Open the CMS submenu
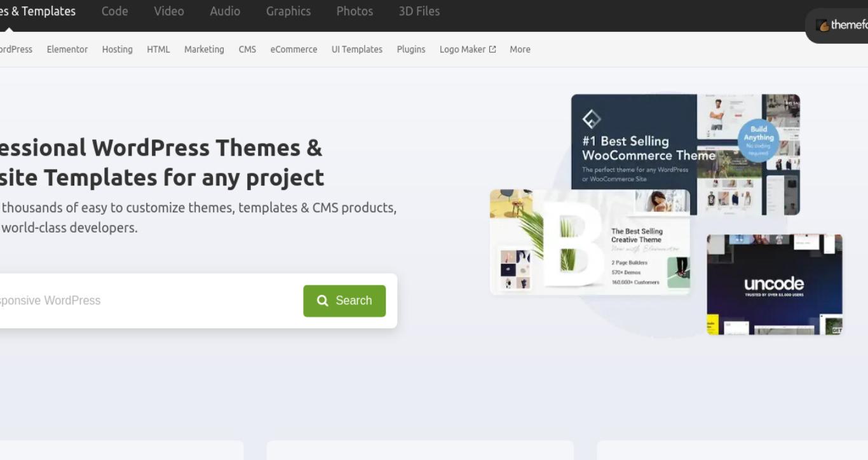This screenshot has height=460, width=868. [247, 49]
